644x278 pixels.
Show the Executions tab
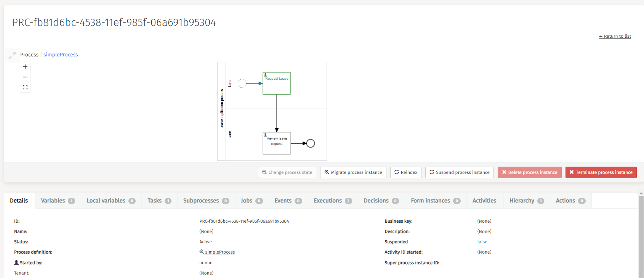tap(332, 201)
